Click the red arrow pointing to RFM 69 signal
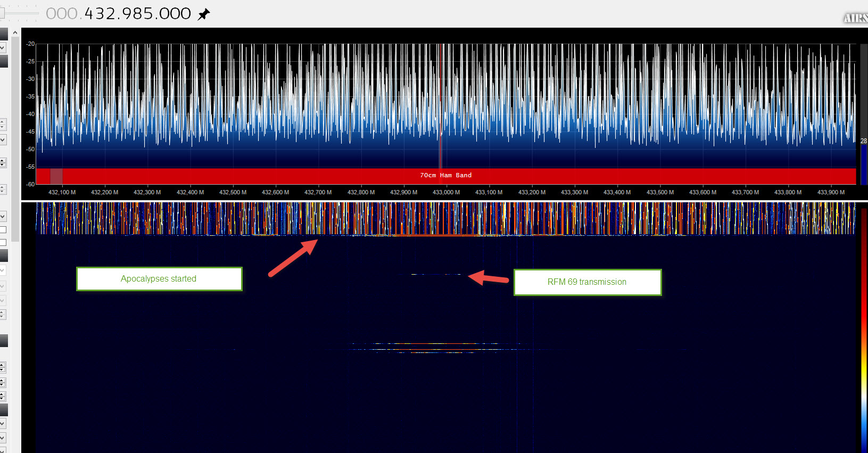 (488, 278)
